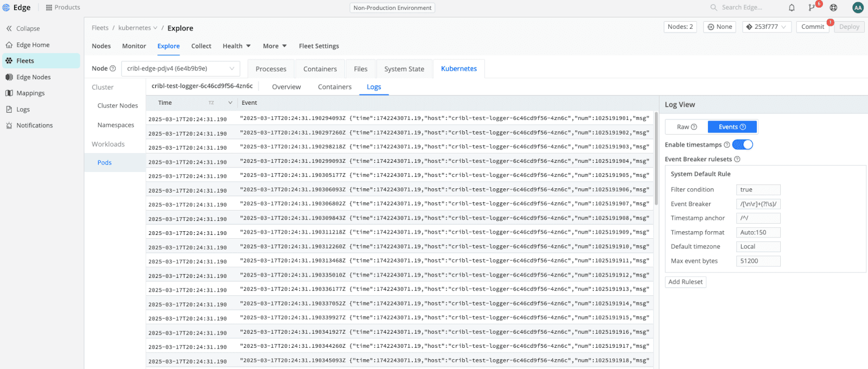The image size is (868, 369).
Task: Click the Node help question icon
Action: pyautogui.click(x=113, y=68)
